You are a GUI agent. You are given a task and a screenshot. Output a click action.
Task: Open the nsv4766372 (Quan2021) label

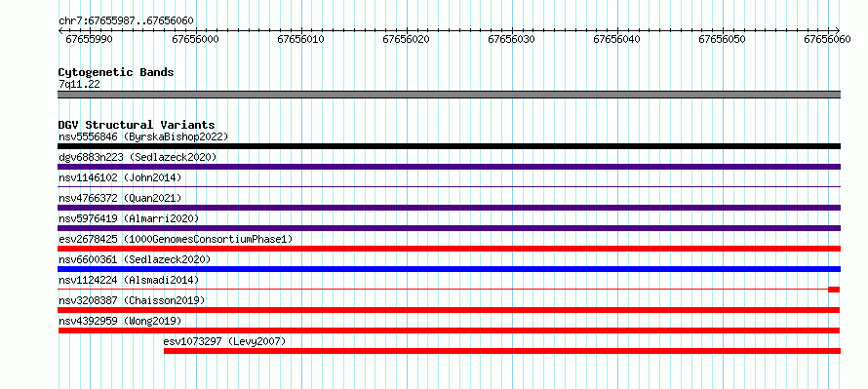(x=120, y=198)
